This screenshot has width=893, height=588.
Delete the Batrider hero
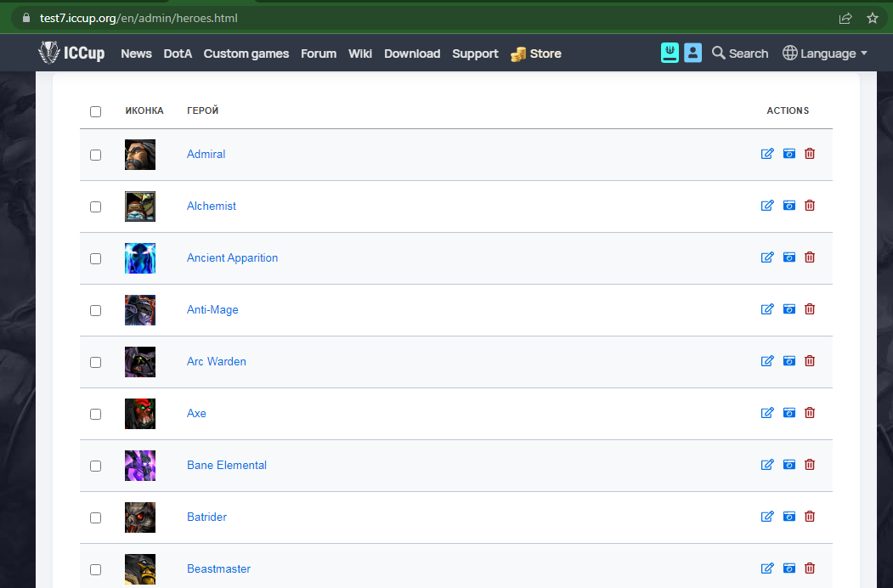point(809,517)
